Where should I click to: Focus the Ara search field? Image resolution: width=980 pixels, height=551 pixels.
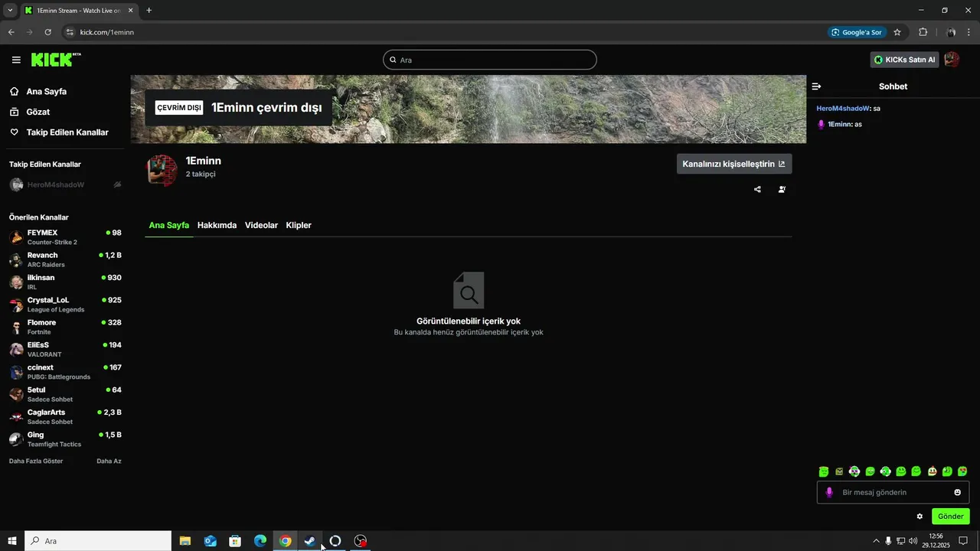[x=490, y=60]
